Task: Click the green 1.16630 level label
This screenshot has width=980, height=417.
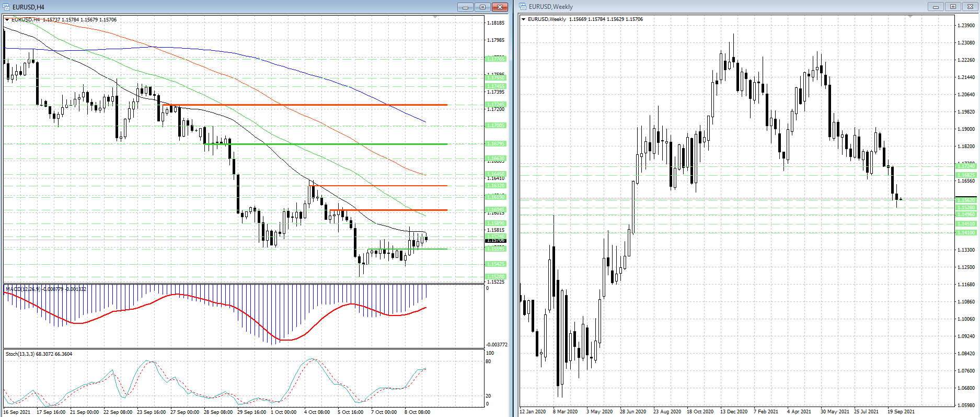Action: (496, 159)
